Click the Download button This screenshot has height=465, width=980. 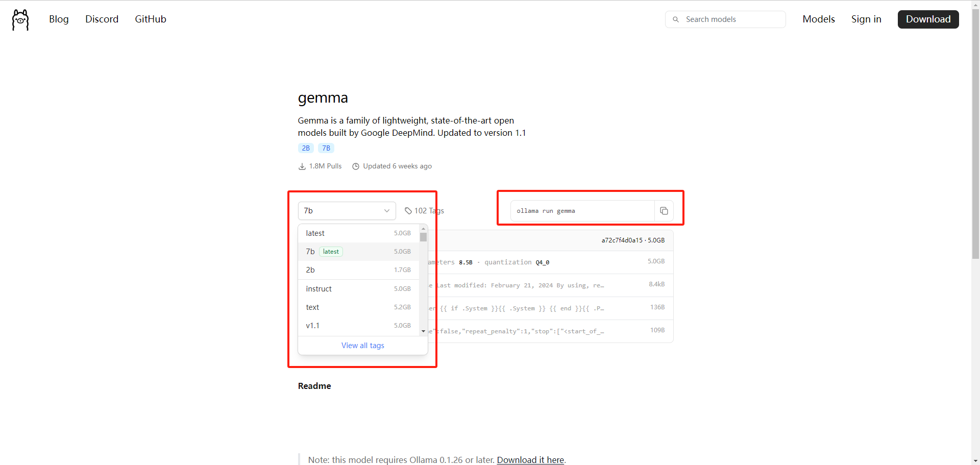928,19
